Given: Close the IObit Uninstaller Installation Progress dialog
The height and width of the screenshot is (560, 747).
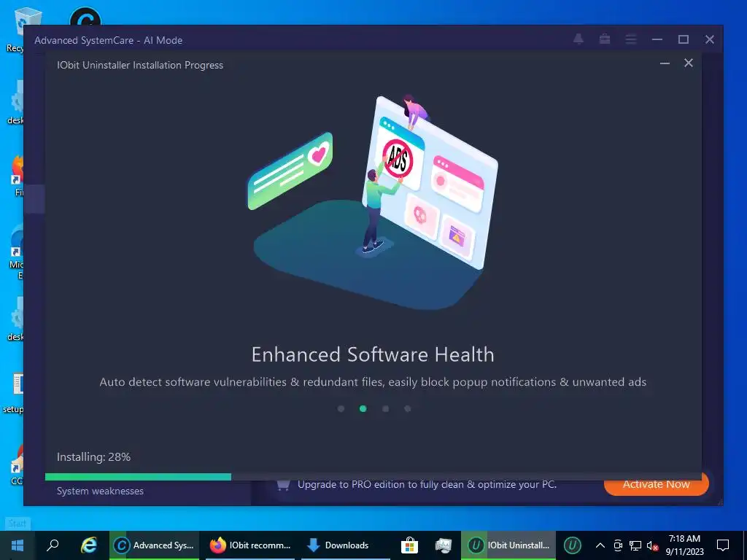Looking at the screenshot, I should click(689, 63).
